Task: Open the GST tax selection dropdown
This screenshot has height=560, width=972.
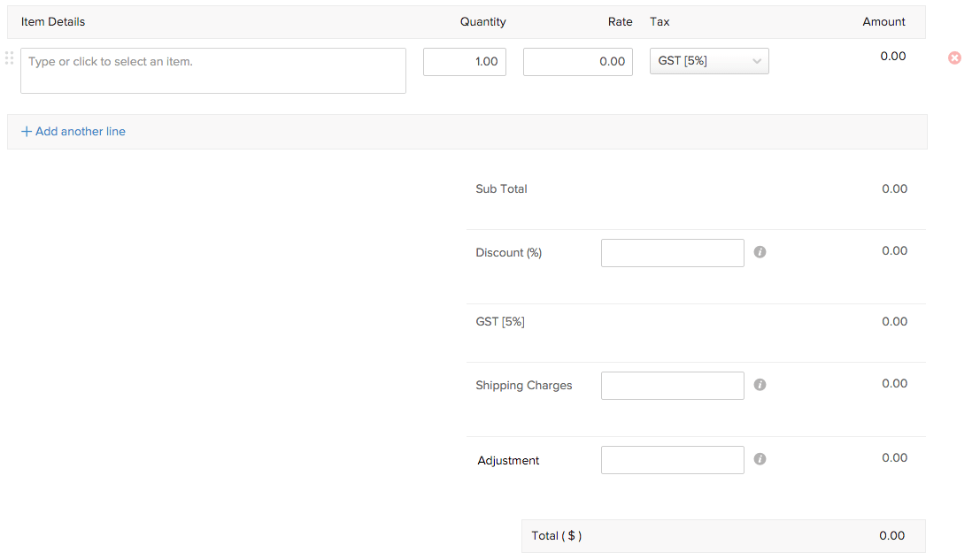Action: click(708, 61)
